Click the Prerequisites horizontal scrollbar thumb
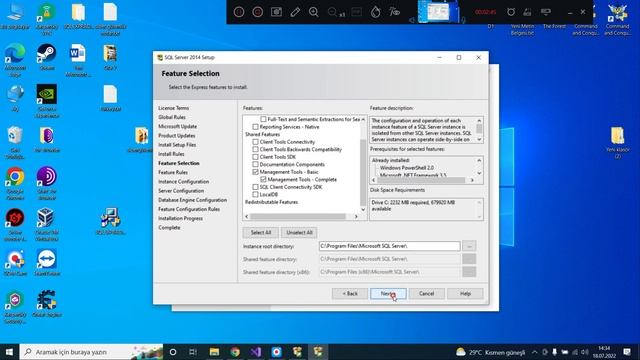This screenshot has height=360, width=640. click(x=422, y=180)
